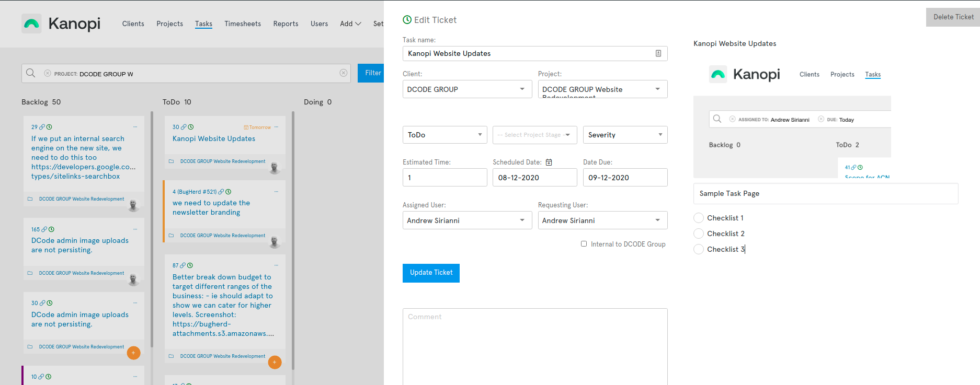Click the orange plus button on Backlog card 30

(x=133, y=353)
